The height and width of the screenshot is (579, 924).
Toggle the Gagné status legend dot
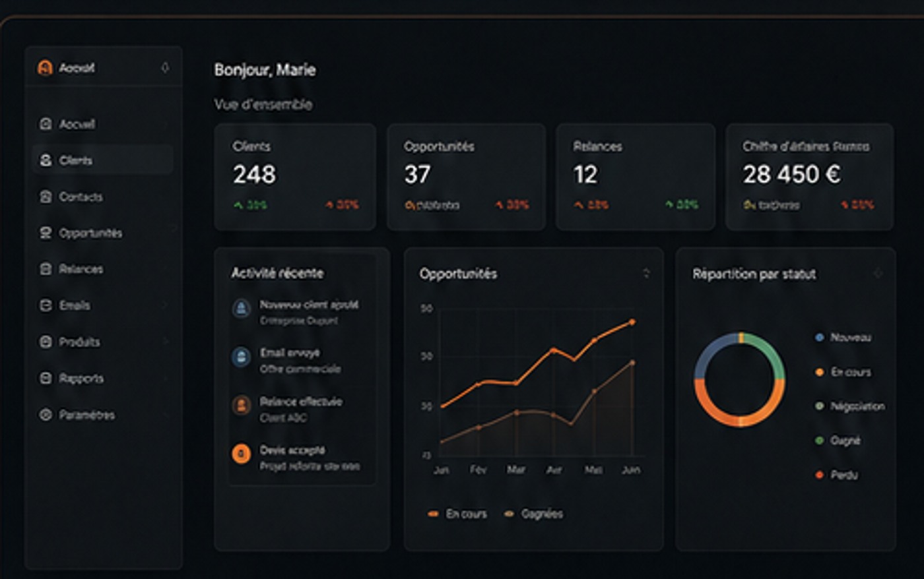click(x=820, y=441)
